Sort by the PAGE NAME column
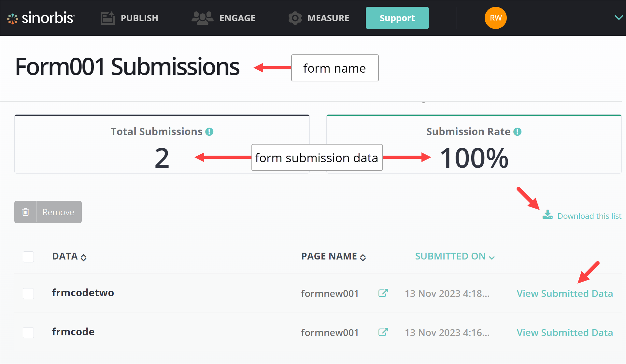Viewport: 626px width, 364px height. (333, 257)
